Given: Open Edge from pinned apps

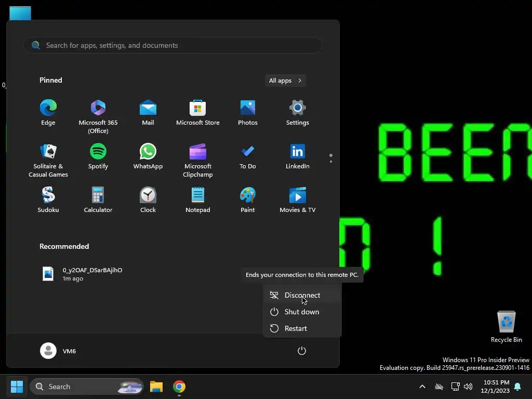Looking at the screenshot, I should (x=48, y=113).
